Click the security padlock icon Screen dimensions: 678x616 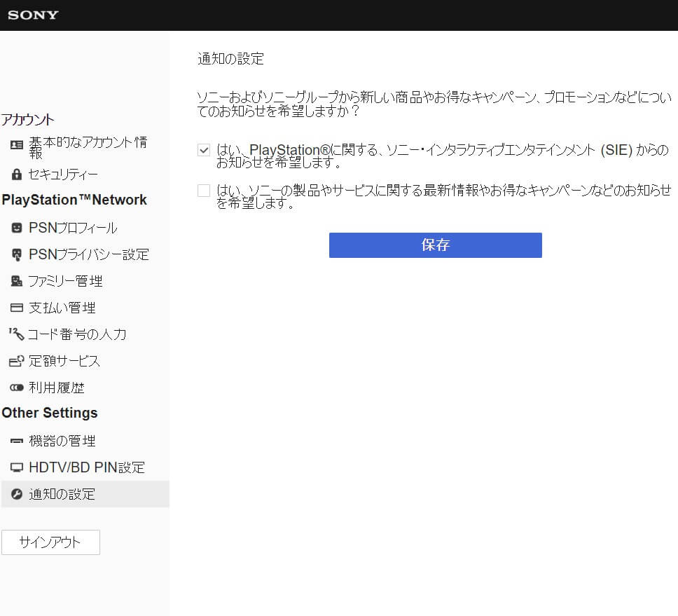17,174
